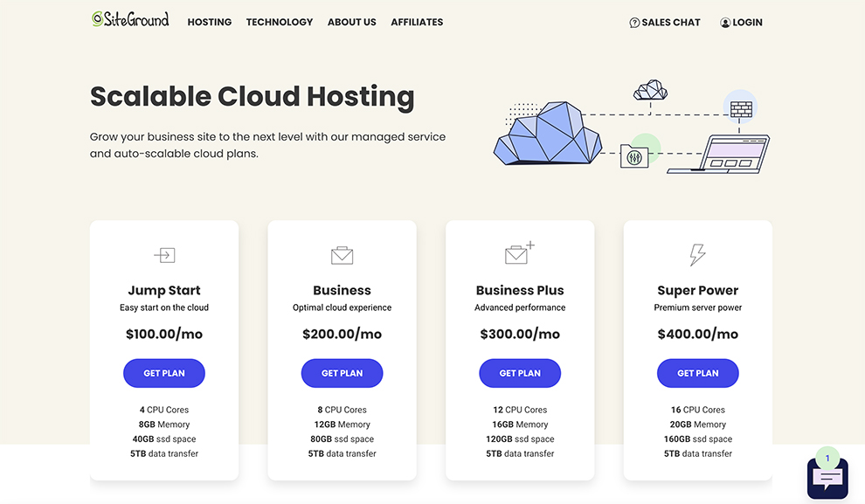
Task: Click 'Advanced performance' tagline
Action: pos(520,307)
